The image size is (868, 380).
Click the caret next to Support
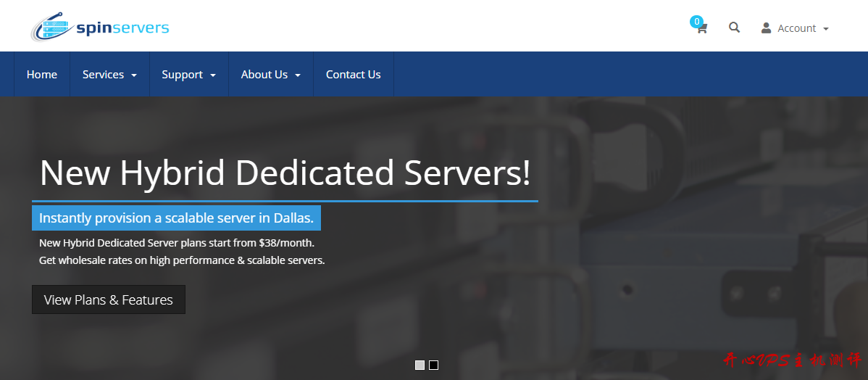click(x=213, y=75)
